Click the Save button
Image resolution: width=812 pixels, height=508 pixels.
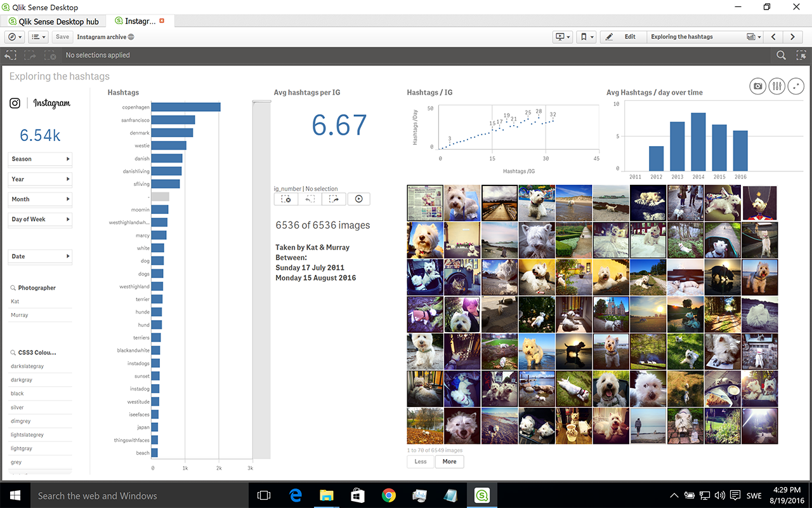point(62,37)
